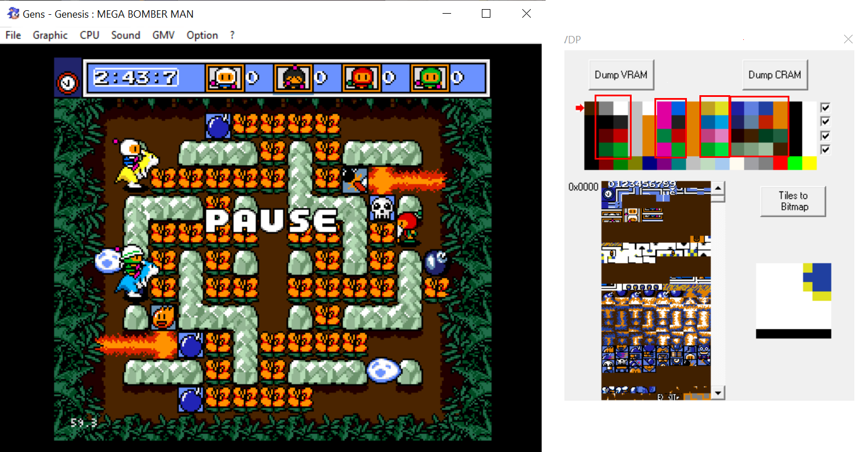
Task: Click the 2:43:7 game timer
Action: 136,78
